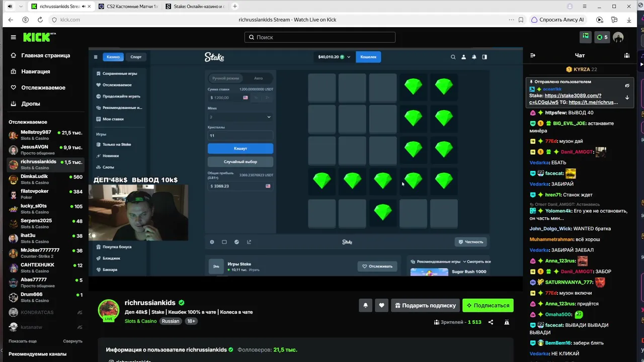
Task: Open Отслеживаемое in Kick sidebar
Action: click(x=43, y=87)
